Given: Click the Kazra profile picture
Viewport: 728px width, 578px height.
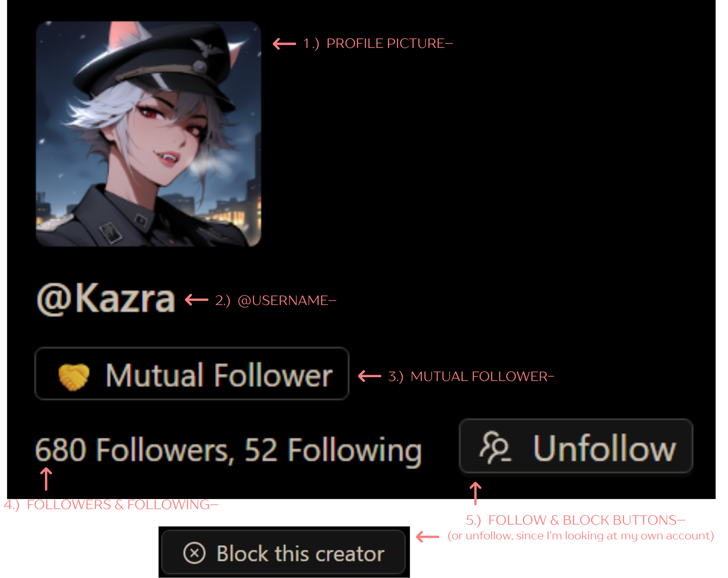Looking at the screenshot, I should point(148,134).
